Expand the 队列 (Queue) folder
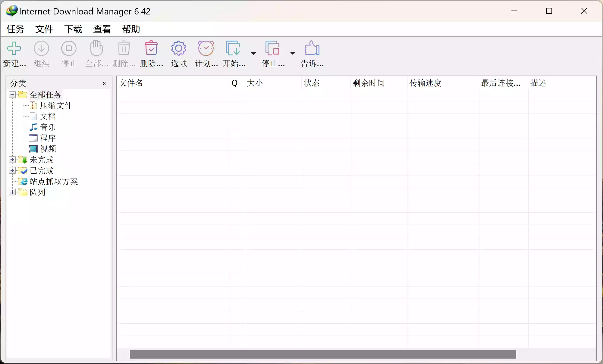This screenshot has width=603, height=364. (x=12, y=192)
